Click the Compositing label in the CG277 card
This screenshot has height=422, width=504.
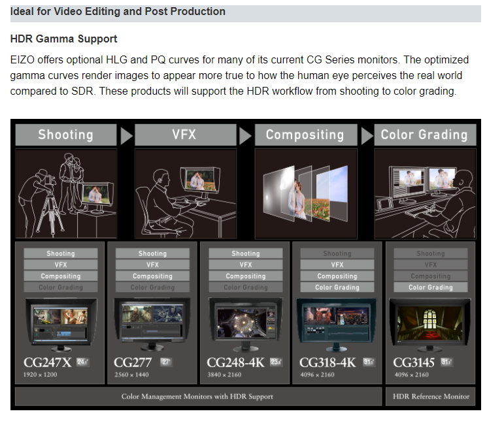[152, 276]
